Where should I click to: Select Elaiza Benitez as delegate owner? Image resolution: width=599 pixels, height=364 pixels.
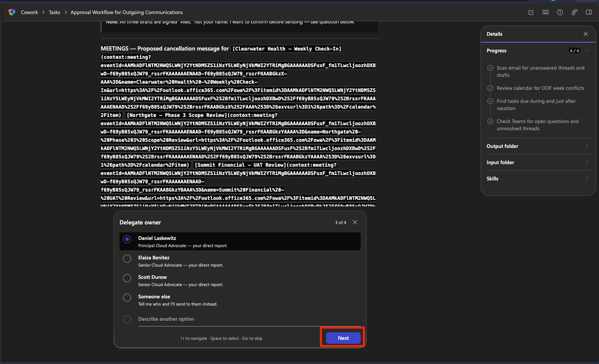(x=127, y=259)
